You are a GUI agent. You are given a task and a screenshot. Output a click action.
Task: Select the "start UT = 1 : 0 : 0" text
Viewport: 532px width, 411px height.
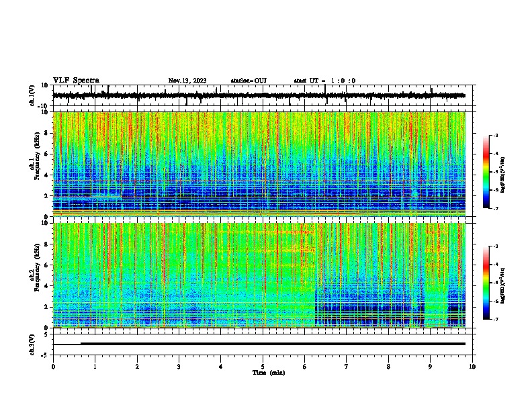pos(324,81)
